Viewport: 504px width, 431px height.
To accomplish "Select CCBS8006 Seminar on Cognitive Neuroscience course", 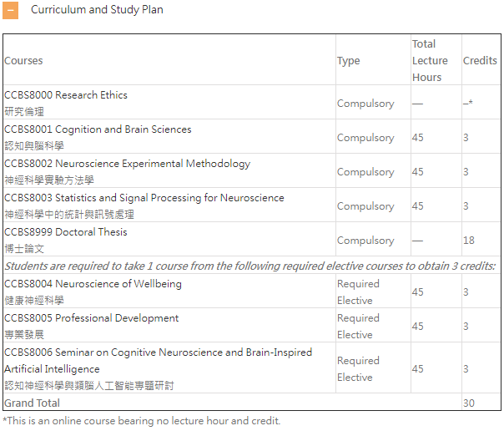I will (x=158, y=352).
